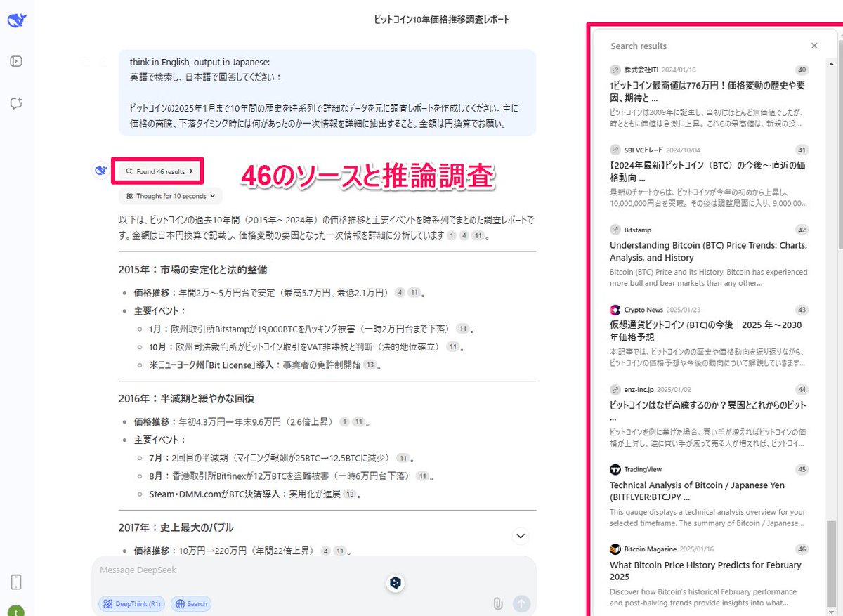Click the Crypto News source name
The width and height of the screenshot is (843, 616).
click(643, 310)
